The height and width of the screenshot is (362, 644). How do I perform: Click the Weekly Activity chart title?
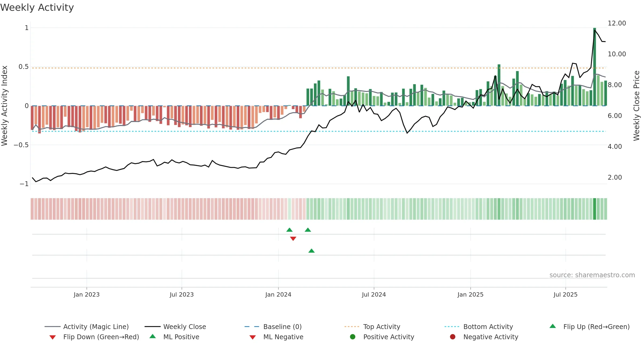(x=37, y=8)
